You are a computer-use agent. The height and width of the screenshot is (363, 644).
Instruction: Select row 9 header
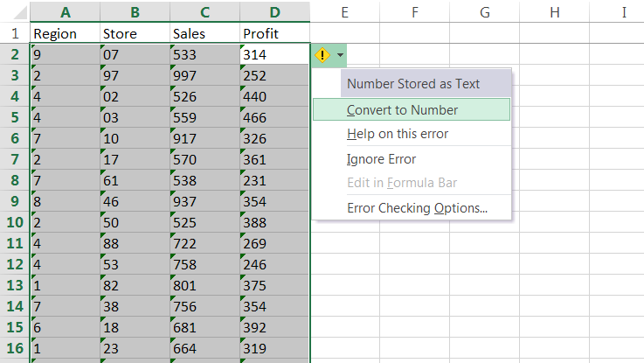[x=14, y=201]
